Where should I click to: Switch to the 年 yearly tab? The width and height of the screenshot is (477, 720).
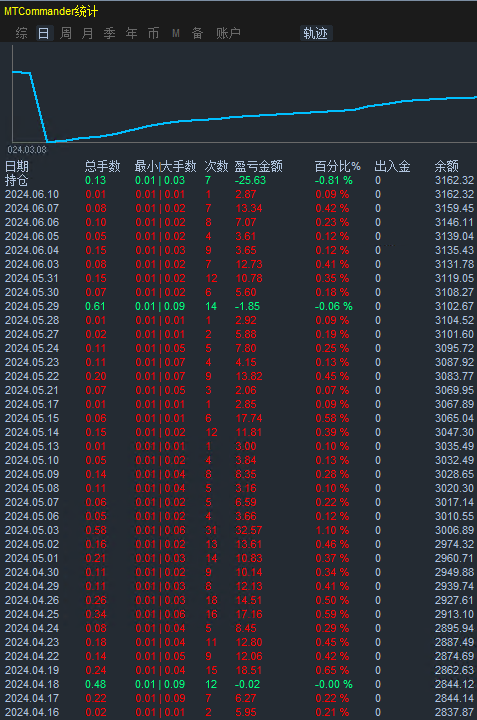131,33
